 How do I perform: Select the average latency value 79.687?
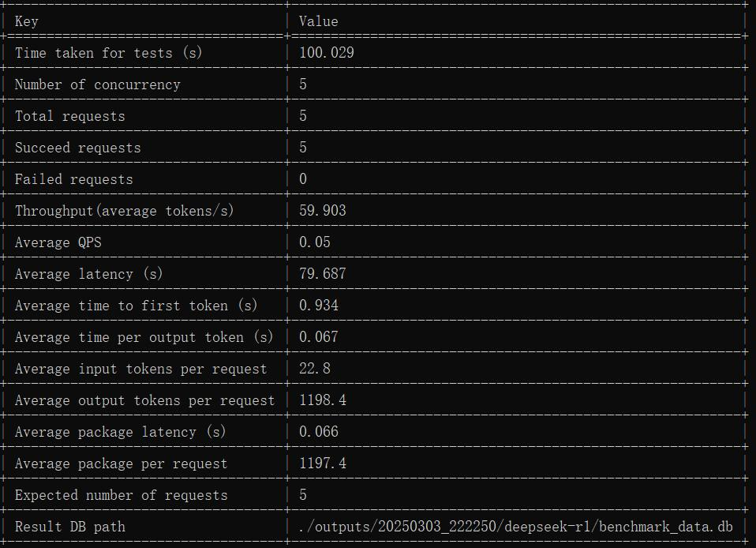pos(323,273)
